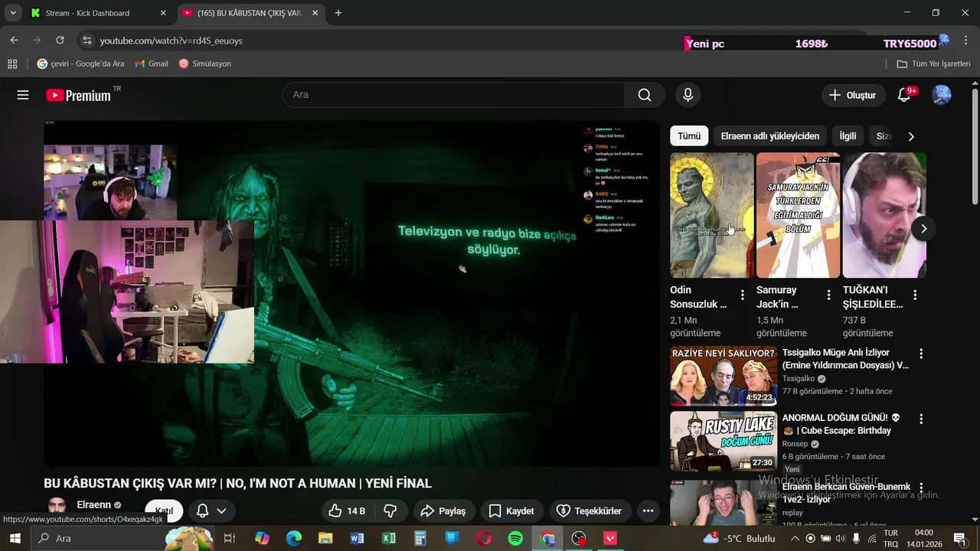Close the Stream - Kick Dashboard tab
The height and width of the screenshot is (551, 980).
click(163, 13)
